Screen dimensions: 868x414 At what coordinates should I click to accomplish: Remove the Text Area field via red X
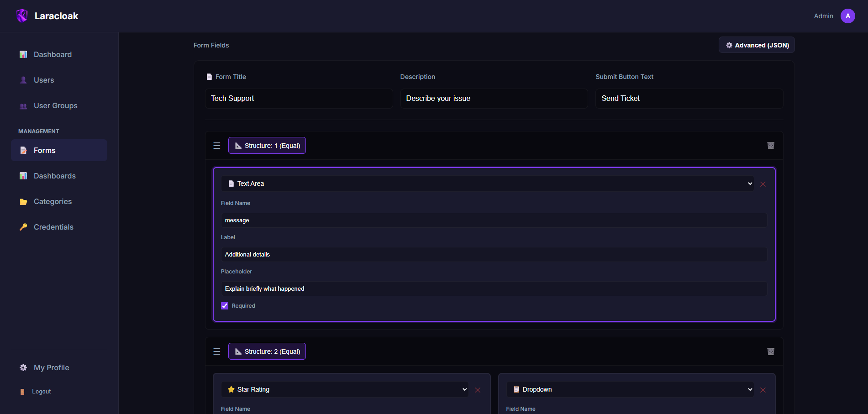763,183
